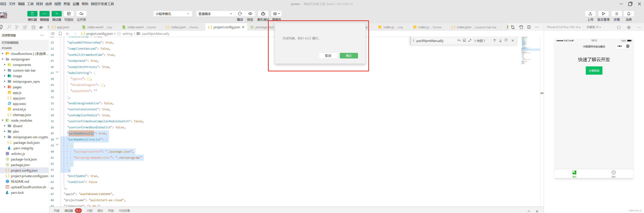Viewport: 644px width, 213px height.
Task: Open 版本管理 version control
Action: [x=603, y=14]
